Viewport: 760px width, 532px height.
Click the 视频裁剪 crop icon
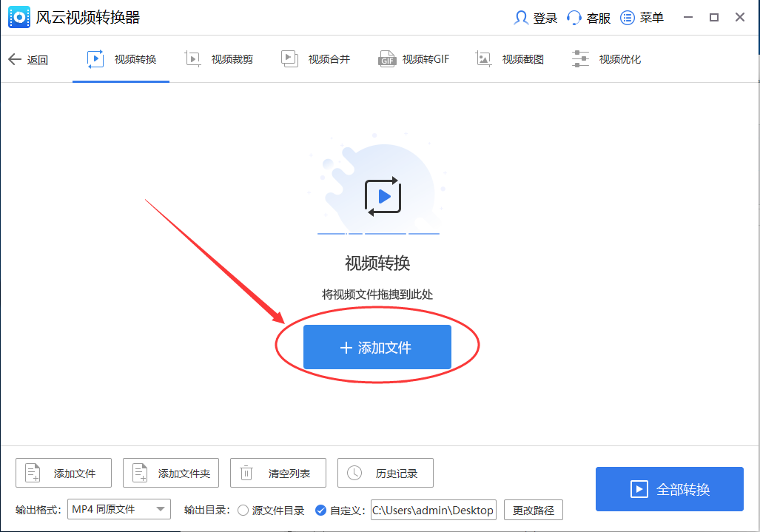click(192, 59)
